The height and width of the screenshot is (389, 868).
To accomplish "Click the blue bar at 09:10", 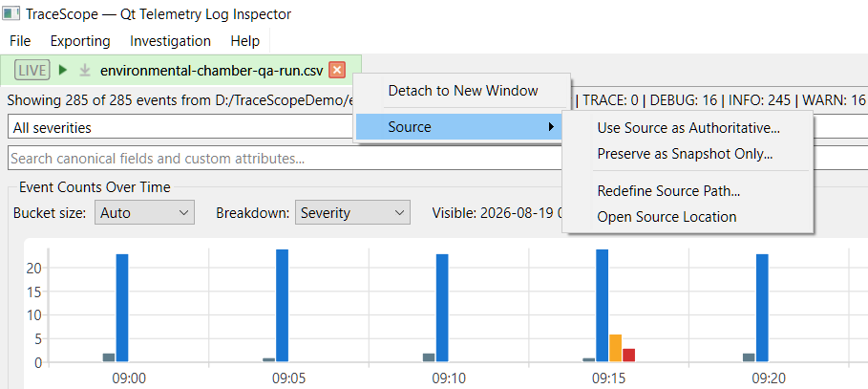I will 442,308.
